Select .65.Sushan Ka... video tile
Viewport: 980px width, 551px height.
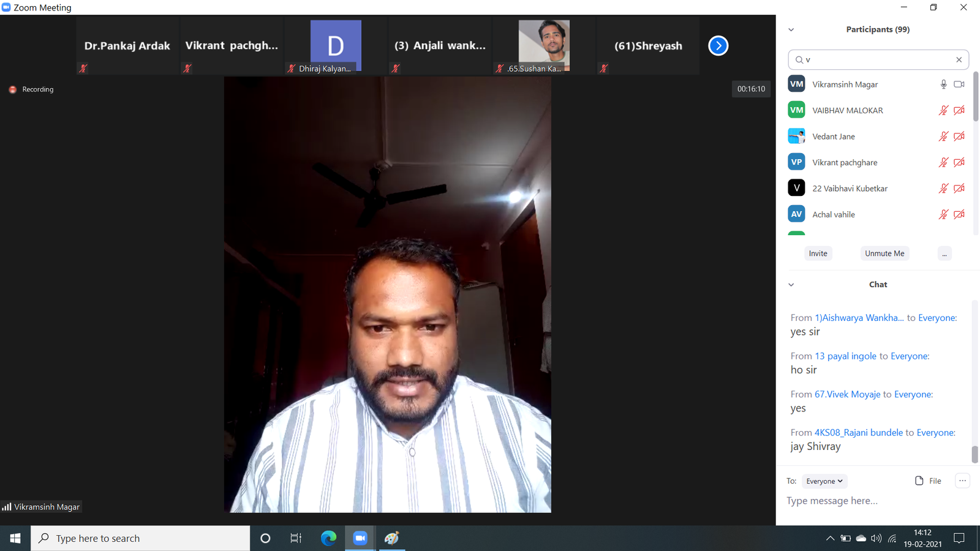point(544,46)
